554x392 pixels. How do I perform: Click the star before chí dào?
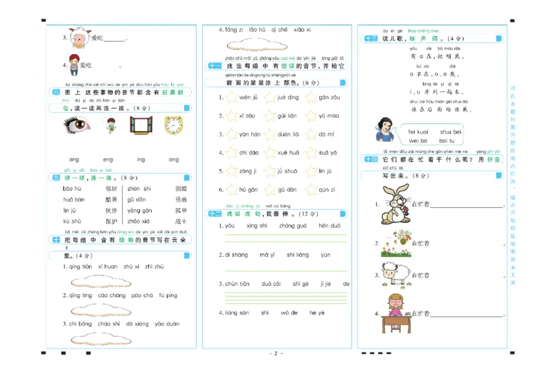231,152
